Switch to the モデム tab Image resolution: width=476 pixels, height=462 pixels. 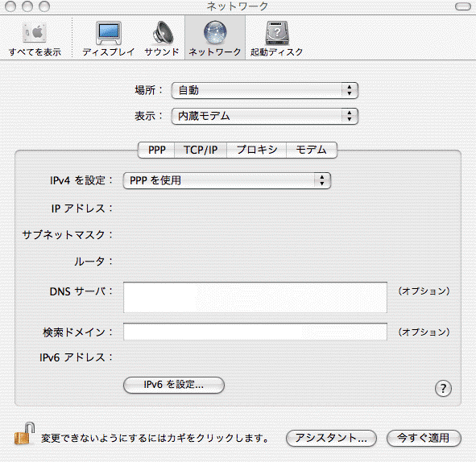point(312,150)
